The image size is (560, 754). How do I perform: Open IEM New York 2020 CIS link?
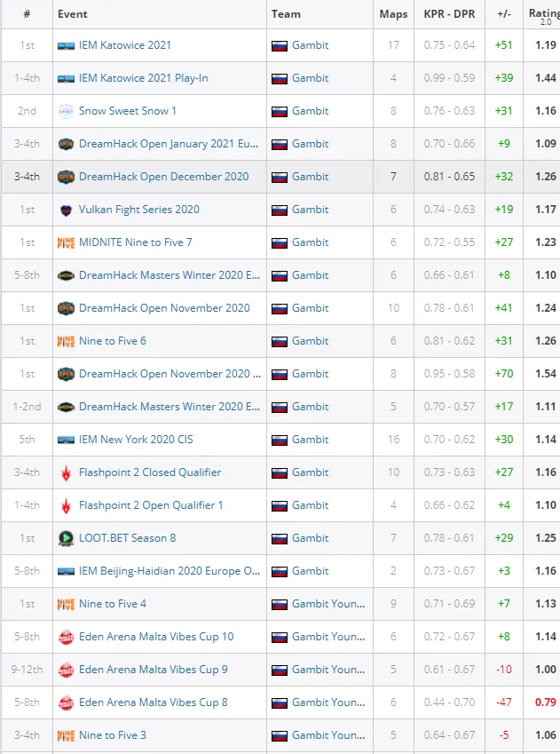[x=136, y=440]
